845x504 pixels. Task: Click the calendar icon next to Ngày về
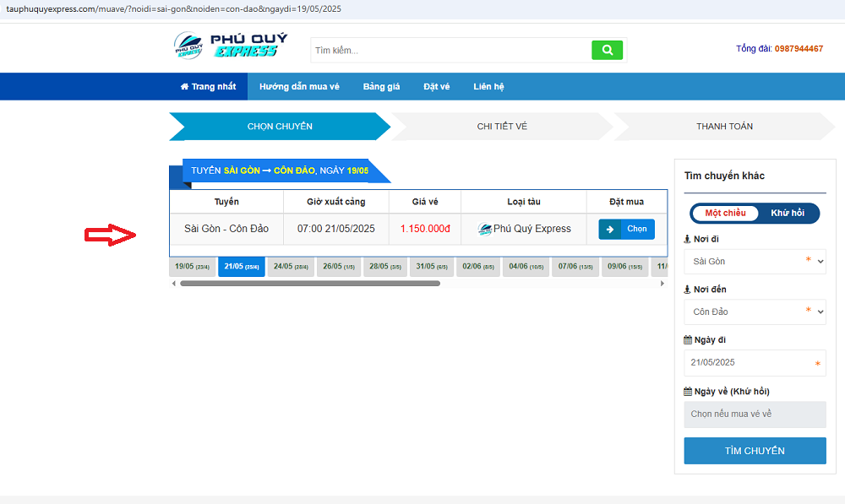click(688, 392)
